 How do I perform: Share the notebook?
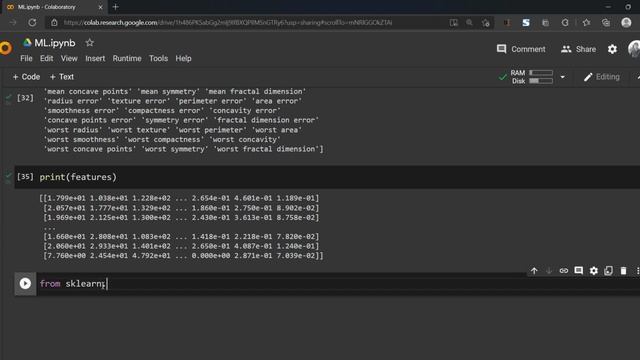578,49
